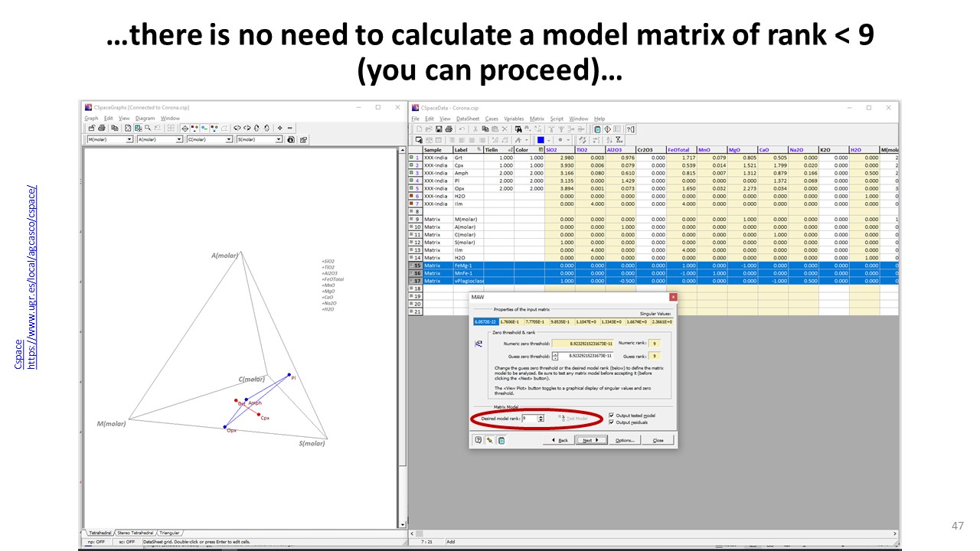
Task: Expand the S(molar) axis dropdown
Action: [x=279, y=140]
